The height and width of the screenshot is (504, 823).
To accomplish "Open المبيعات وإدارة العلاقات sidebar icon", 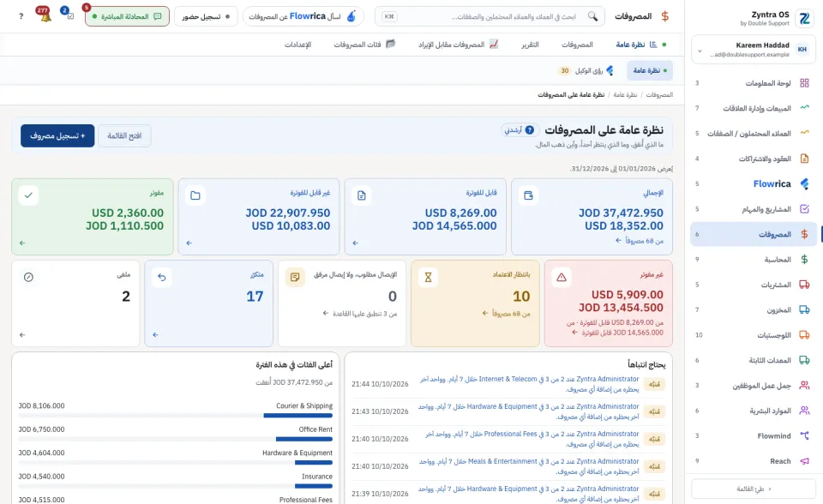I will pos(804,108).
